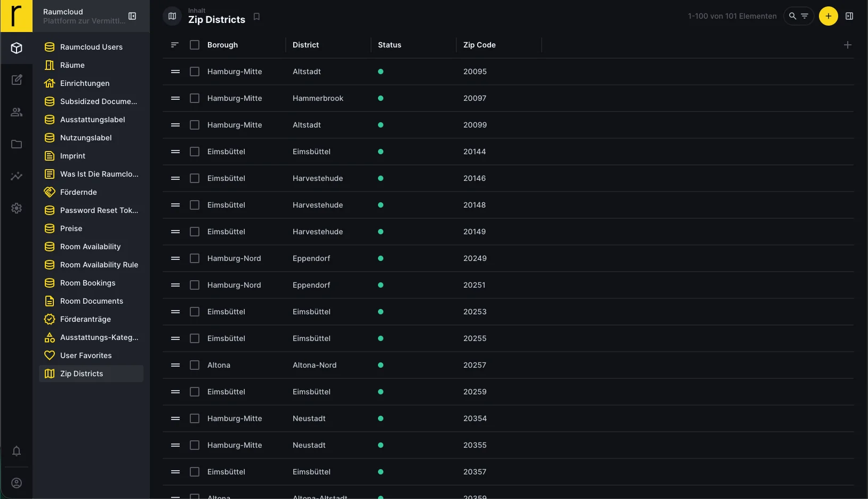
Task: Check the row with zip 20099
Action: pos(195,125)
